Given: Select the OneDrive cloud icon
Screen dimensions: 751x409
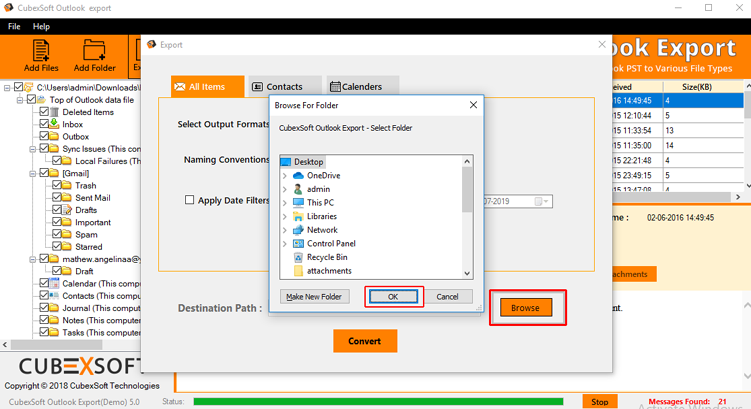Looking at the screenshot, I should tap(298, 176).
